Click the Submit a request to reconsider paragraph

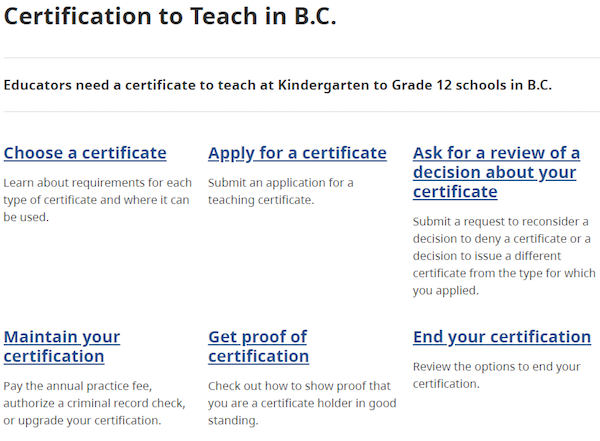[x=504, y=256]
